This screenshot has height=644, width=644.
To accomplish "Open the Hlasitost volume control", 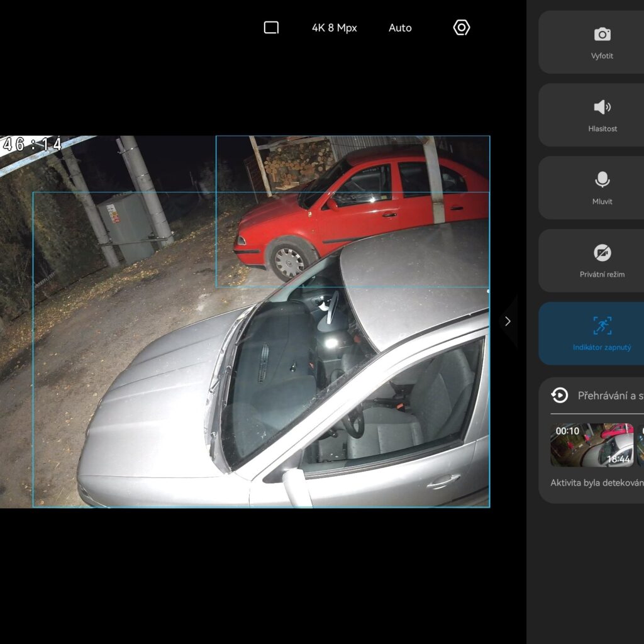I will click(602, 108).
